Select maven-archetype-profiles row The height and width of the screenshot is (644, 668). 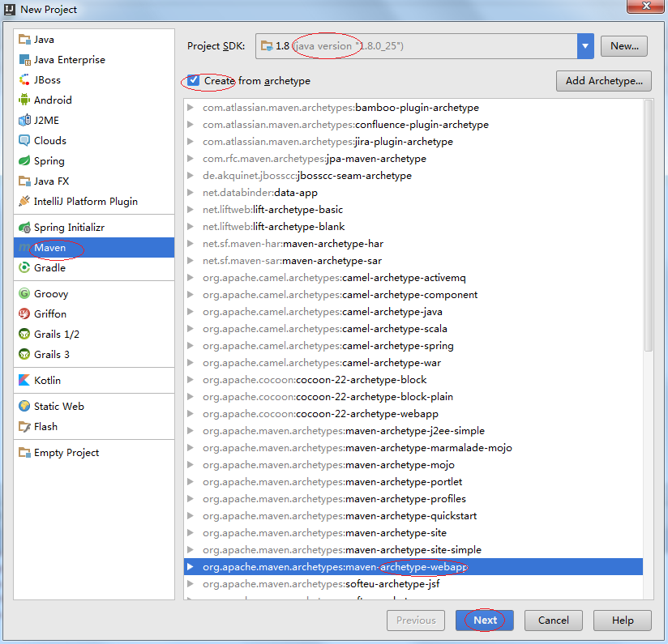[413, 498]
